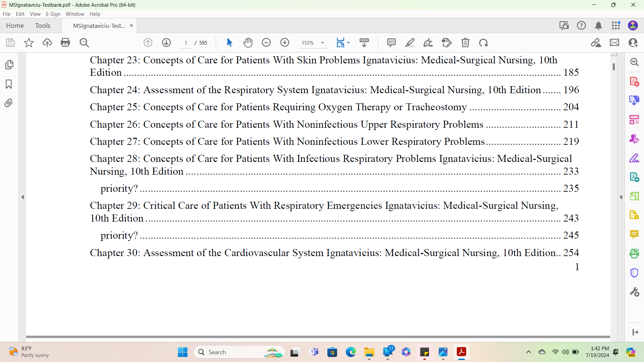The image size is (644, 362).
Task: Open the zoom level dropdown
Action: [x=323, y=43]
